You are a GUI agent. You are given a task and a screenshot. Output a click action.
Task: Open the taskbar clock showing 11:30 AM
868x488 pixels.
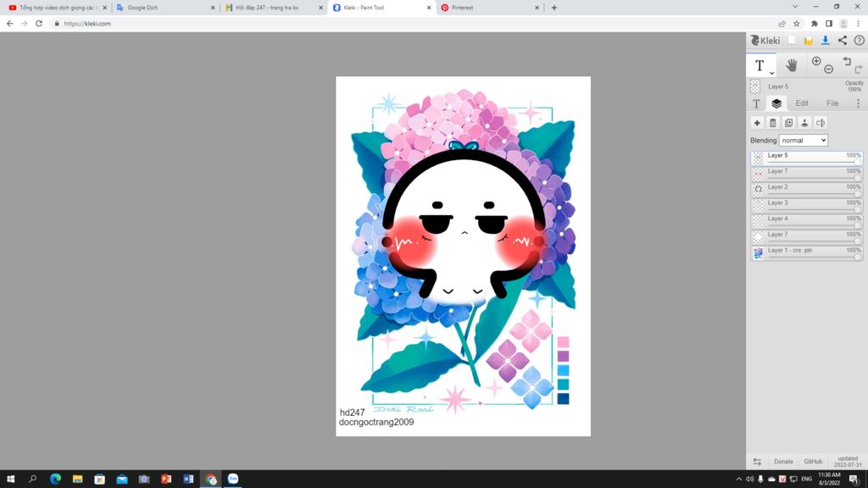point(829,480)
